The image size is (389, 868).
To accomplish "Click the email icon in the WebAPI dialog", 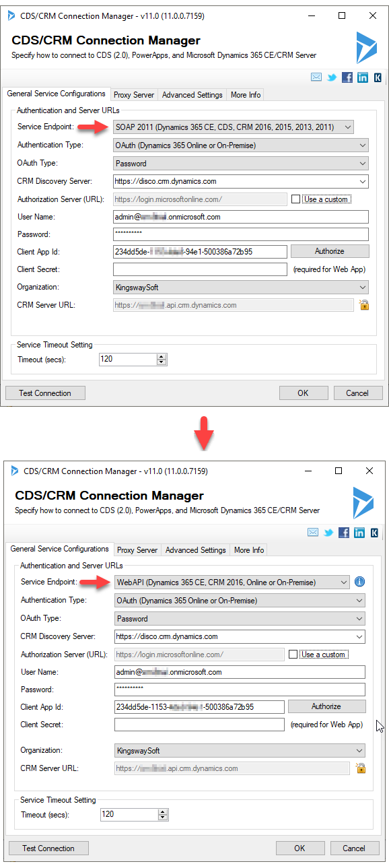I will pos(313,533).
